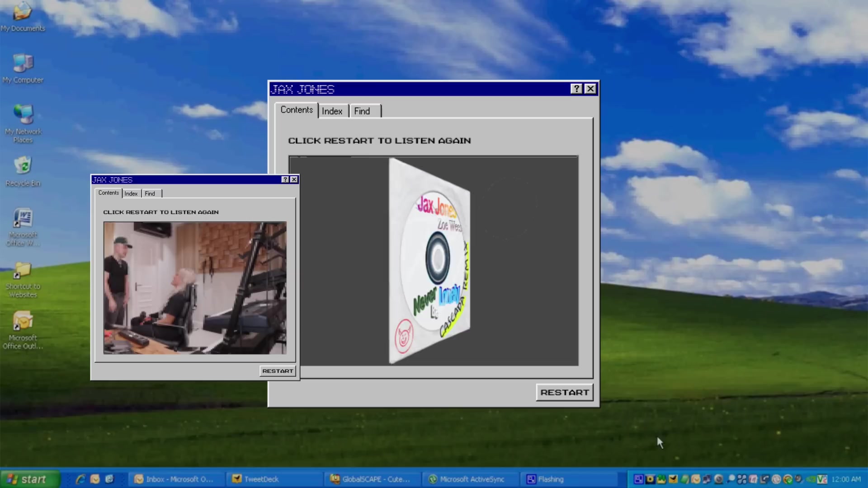Click the help question mark in large Jax Jones window

point(576,89)
